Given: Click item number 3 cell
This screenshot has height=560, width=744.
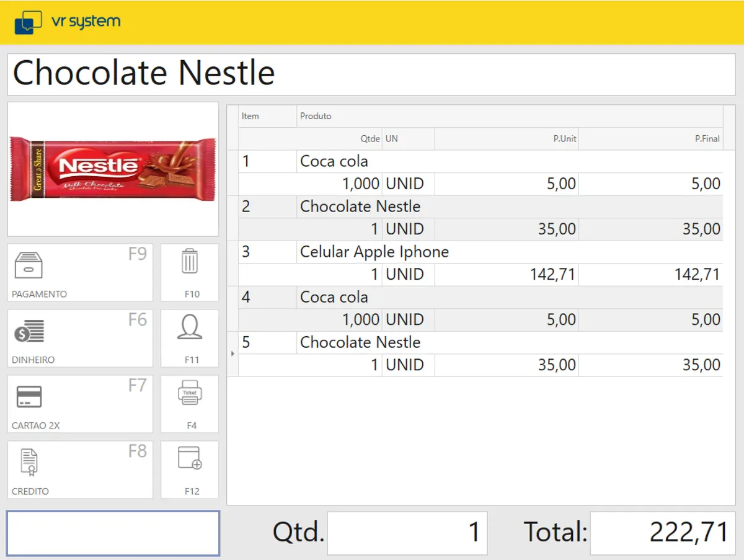Looking at the screenshot, I should [x=267, y=252].
